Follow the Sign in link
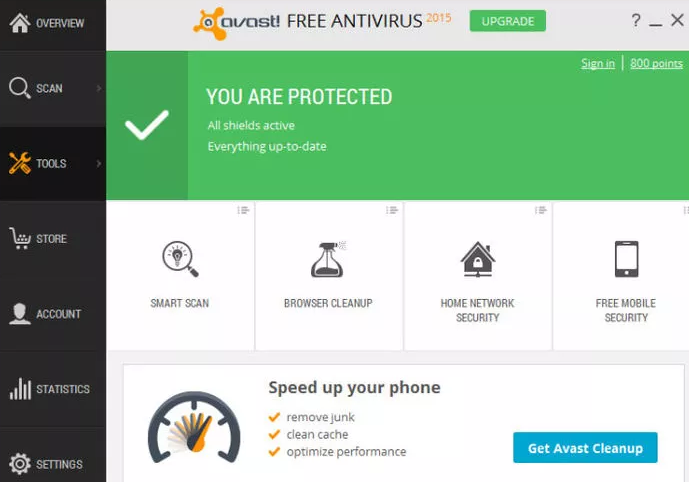The height and width of the screenshot is (482, 689). pyautogui.click(x=598, y=63)
